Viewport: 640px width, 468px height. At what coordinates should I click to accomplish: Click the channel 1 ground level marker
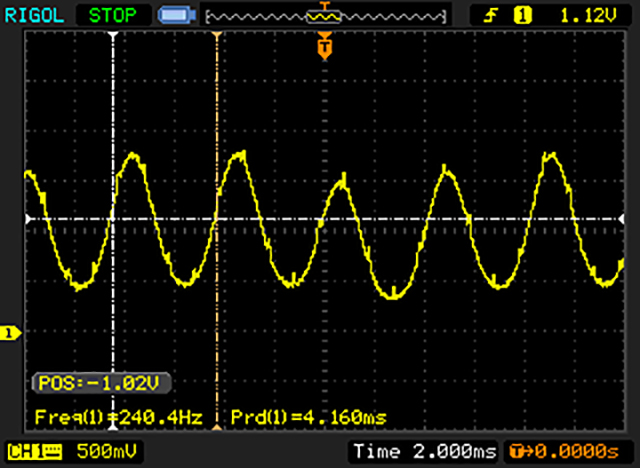[x=11, y=333]
